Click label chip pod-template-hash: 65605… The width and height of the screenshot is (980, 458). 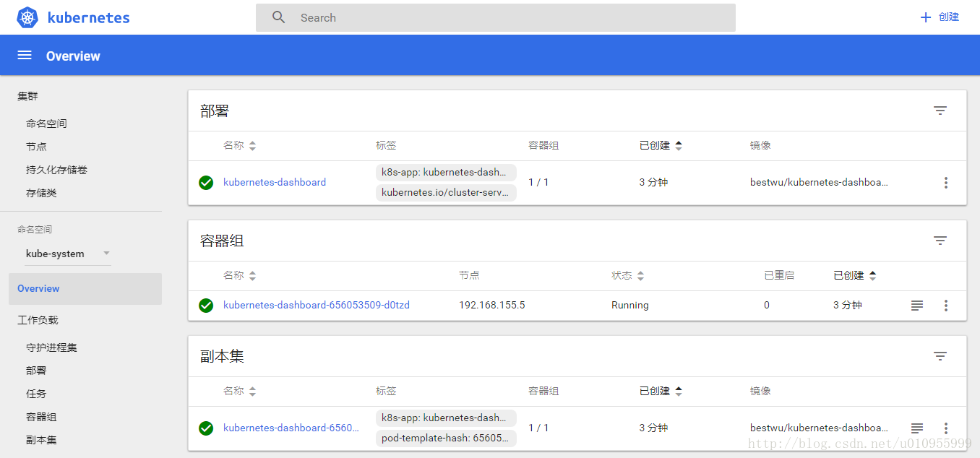446,438
